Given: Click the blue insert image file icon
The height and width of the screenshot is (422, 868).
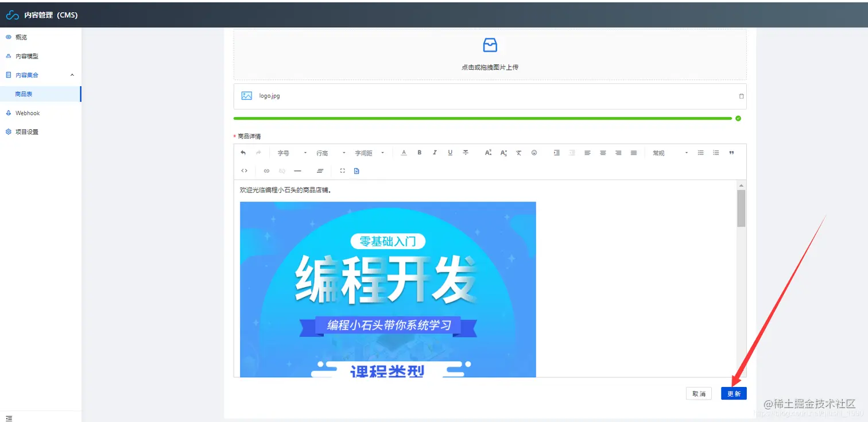Looking at the screenshot, I should 356,171.
